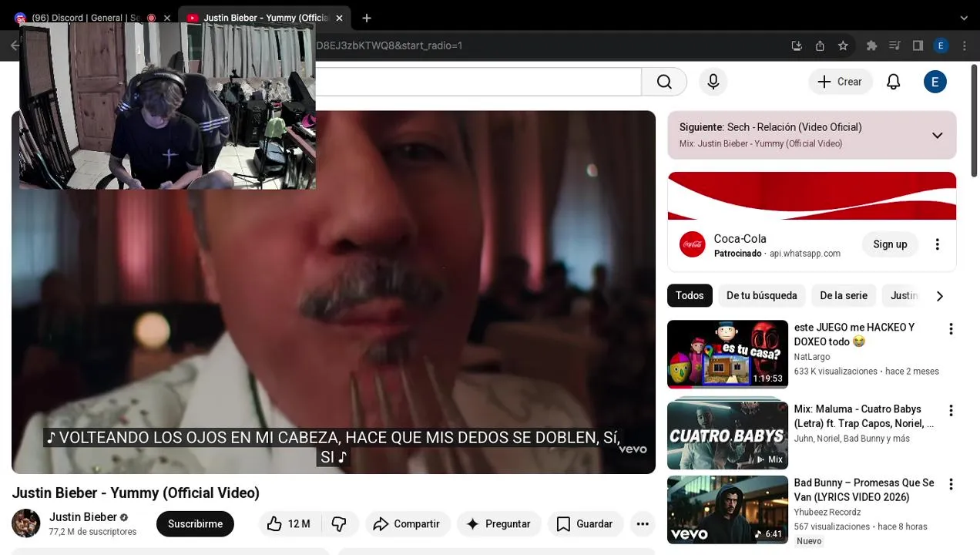
Task: Click Sign up on Coca-Cola ad
Action: pyautogui.click(x=890, y=244)
